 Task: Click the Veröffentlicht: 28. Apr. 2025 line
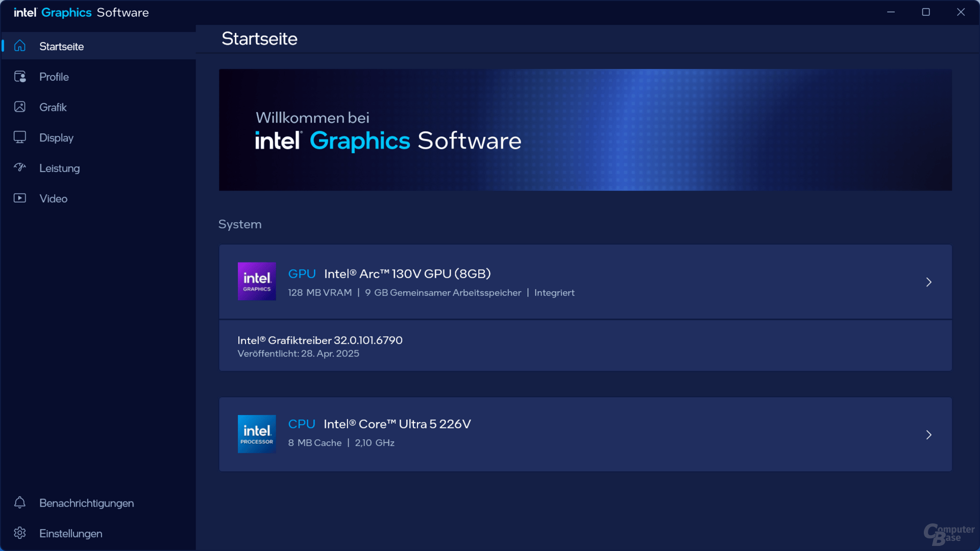[x=298, y=353]
